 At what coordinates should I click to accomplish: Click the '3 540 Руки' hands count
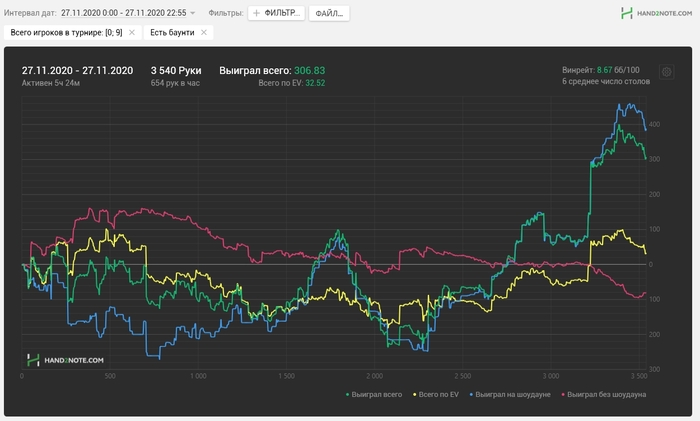click(176, 71)
